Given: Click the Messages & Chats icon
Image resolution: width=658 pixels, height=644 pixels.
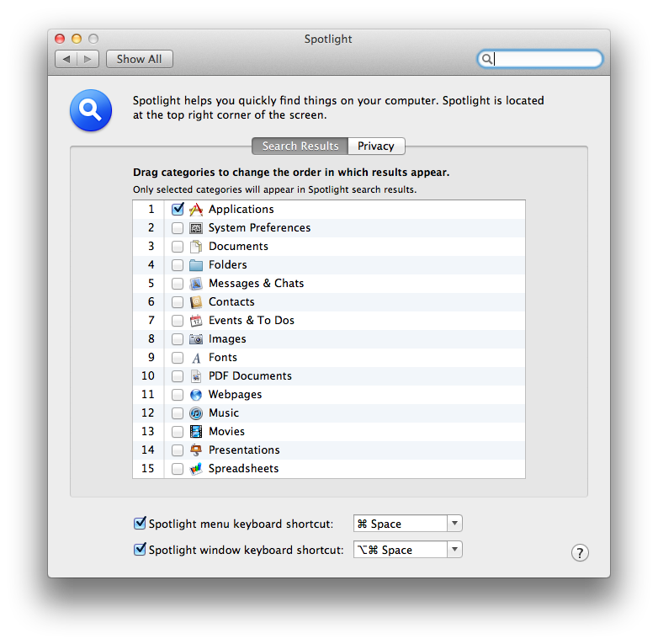Looking at the screenshot, I should 196,284.
